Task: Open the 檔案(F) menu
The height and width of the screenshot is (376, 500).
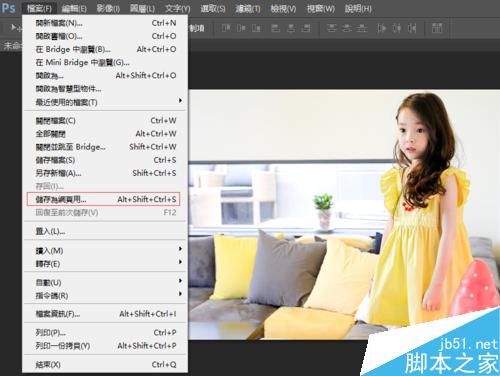Action: pos(39,8)
